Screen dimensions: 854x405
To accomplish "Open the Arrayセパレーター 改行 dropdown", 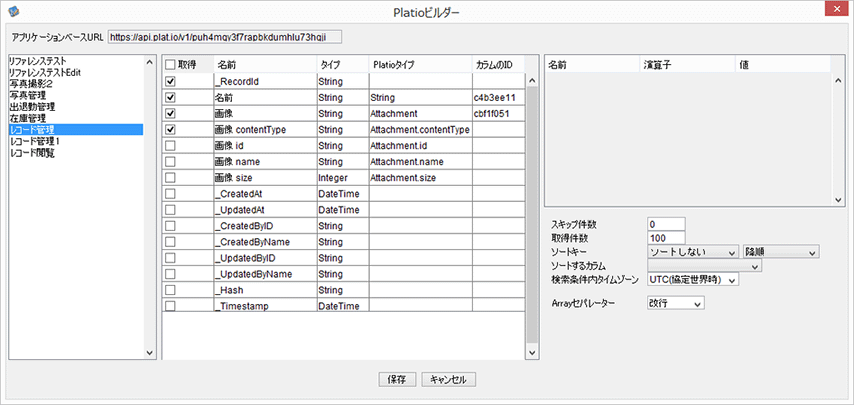I will click(x=676, y=303).
